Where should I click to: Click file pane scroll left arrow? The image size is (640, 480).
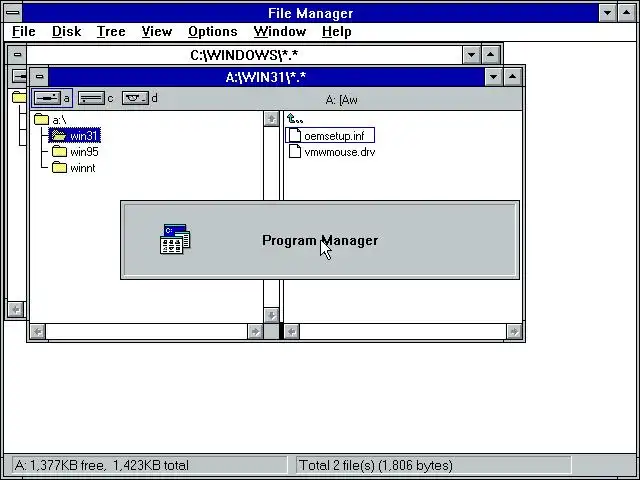[292, 331]
